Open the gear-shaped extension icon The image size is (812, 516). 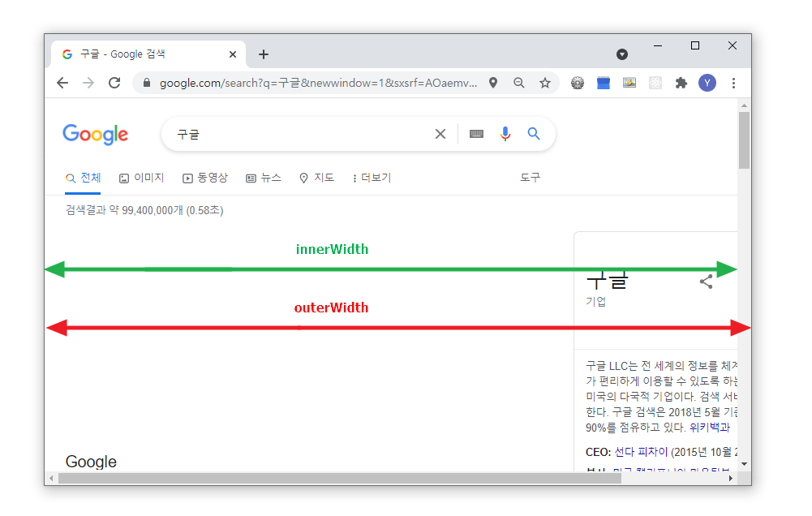[x=578, y=83]
